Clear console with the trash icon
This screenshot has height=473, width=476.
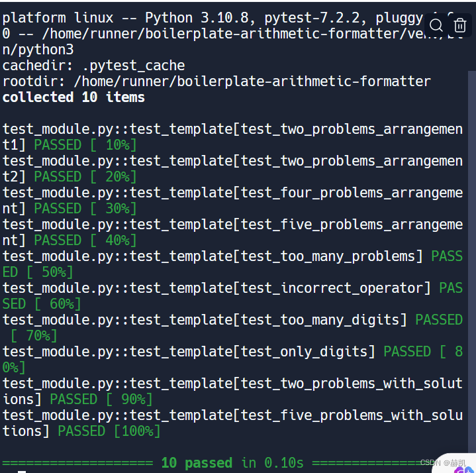(459, 25)
